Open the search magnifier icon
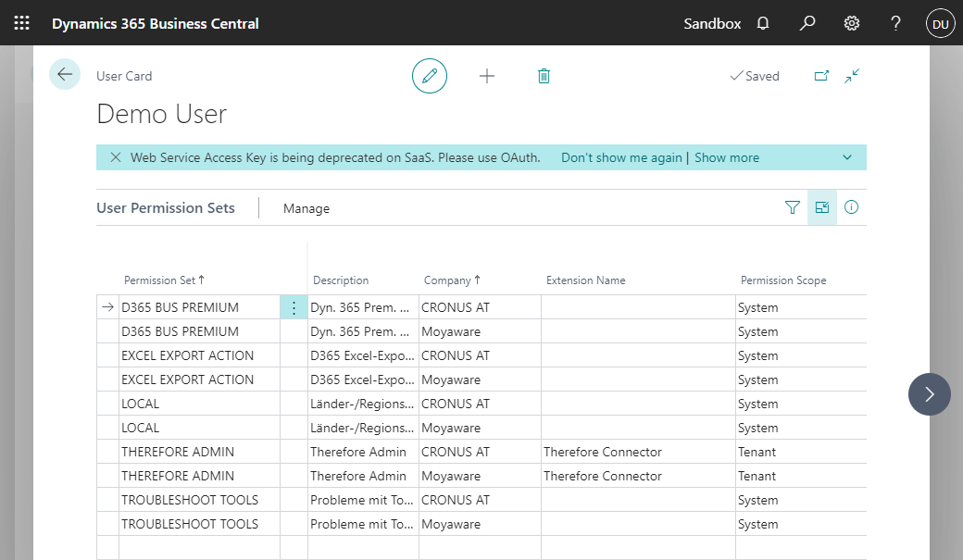This screenshot has height=560, width=963. coord(807,23)
